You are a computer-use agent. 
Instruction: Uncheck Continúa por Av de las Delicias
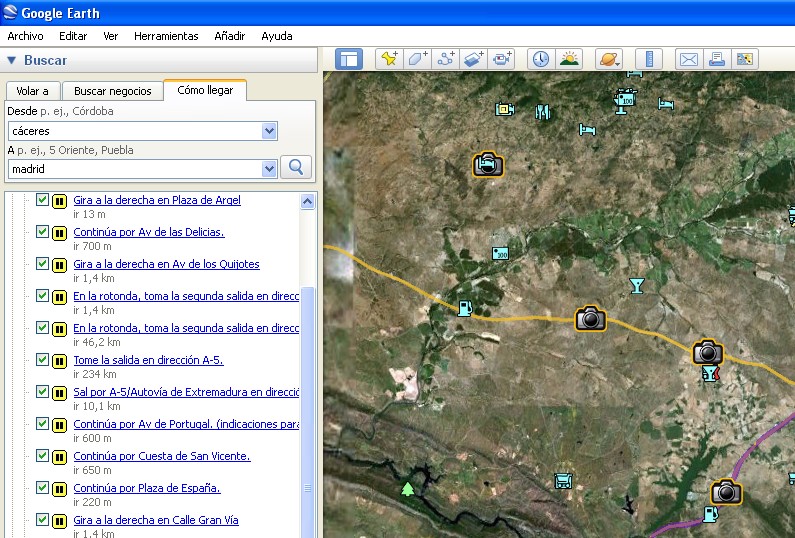click(42, 232)
